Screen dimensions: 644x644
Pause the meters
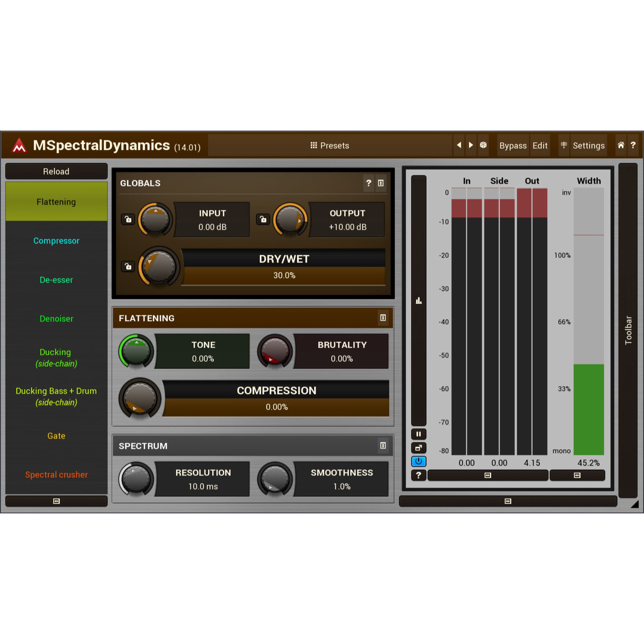[x=419, y=434]
